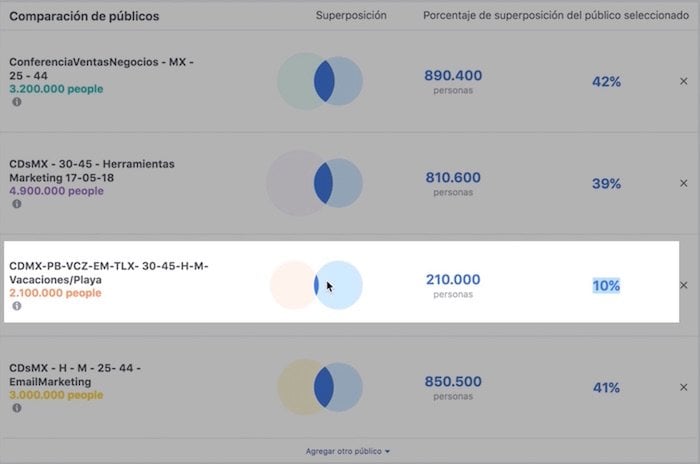Image resolution: width=700 pixels, height=464 pixels.
Task: Click info icon under CDsMX Herramientas Marketing audience
Action: tap(17, 204)
